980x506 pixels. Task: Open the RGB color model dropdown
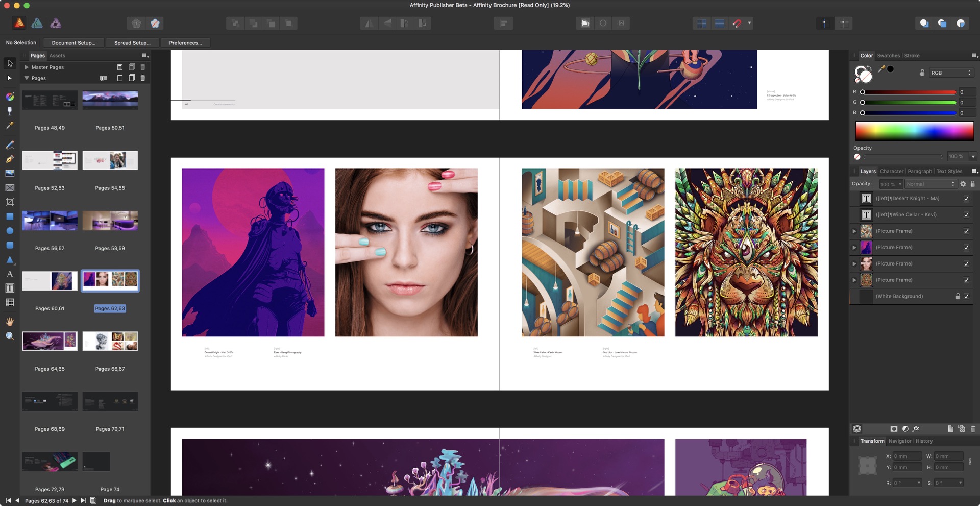951,73
